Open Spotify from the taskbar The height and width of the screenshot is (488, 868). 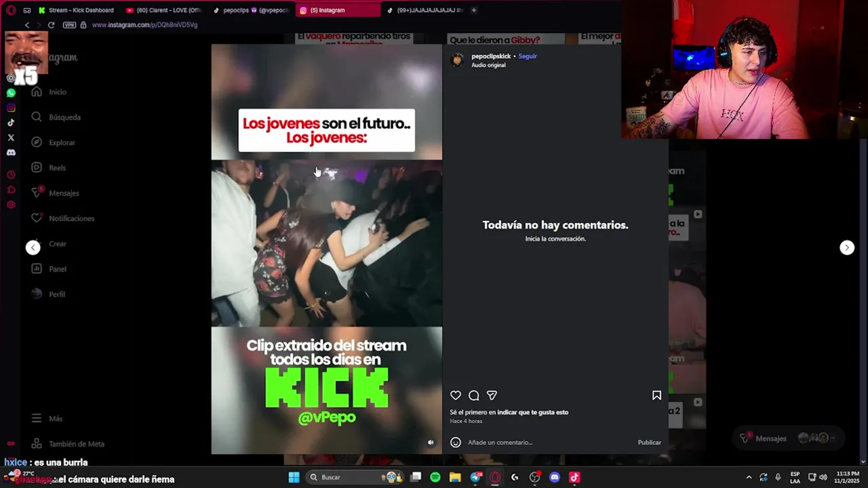click(x=435, y=477)
